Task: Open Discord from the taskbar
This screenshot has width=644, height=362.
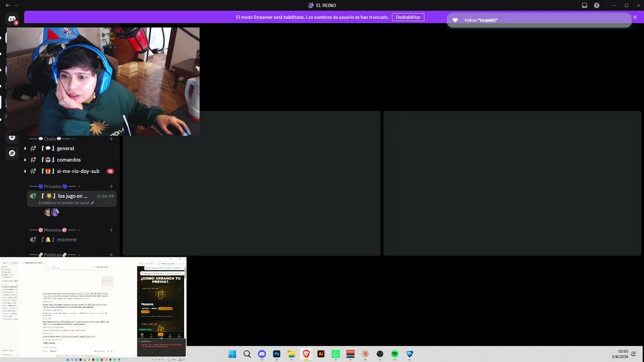Action: pos(262,354)
